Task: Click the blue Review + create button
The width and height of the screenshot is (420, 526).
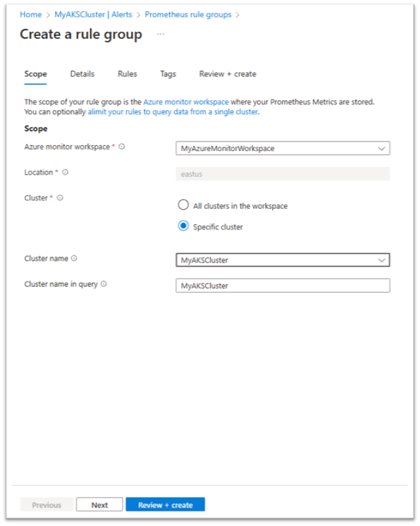Action: [x=165, y=505]
